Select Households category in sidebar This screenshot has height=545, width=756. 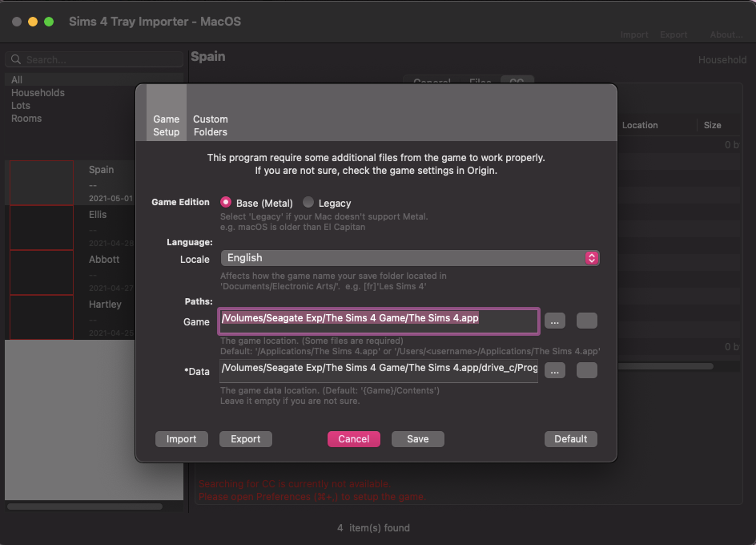tap(38, 93)
